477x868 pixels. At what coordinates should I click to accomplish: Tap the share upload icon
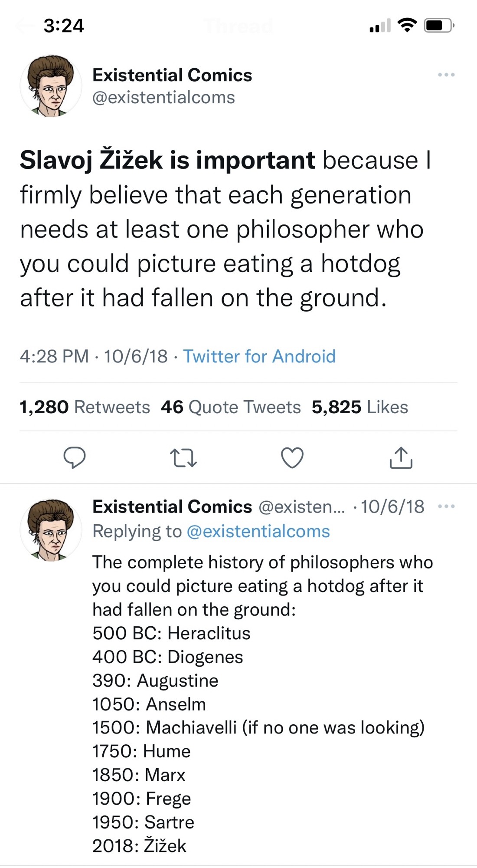click(401, 458)
